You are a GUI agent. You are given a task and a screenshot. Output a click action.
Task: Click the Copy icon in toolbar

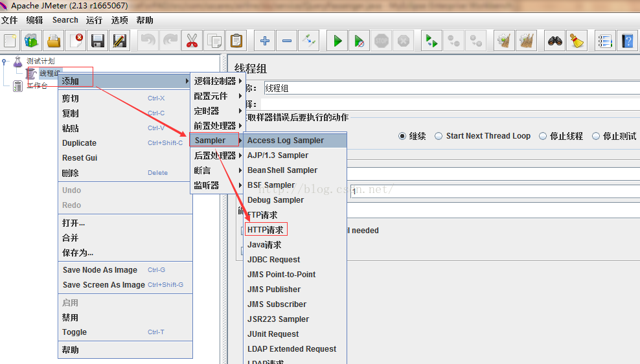coord(214,41)
